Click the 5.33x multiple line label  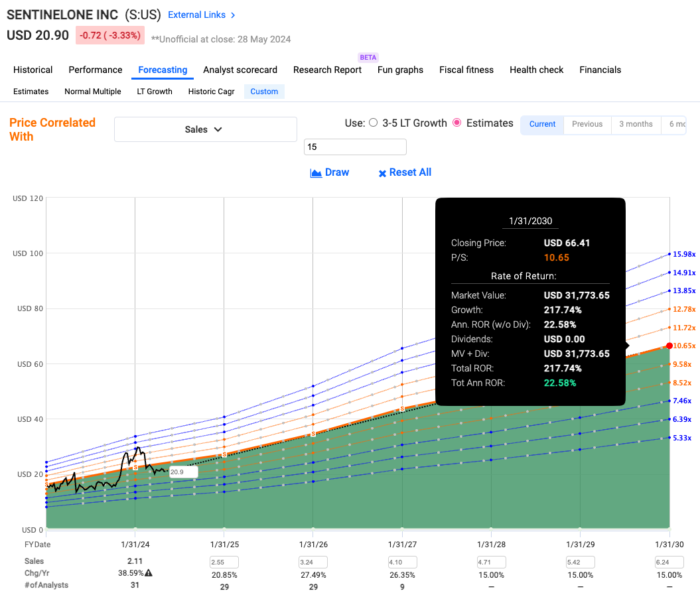pyautogui.click(x=682, y=438)
